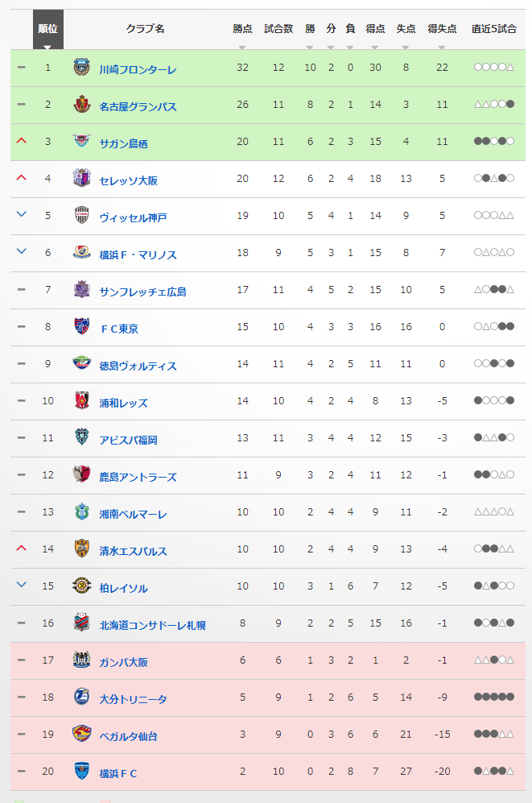Click 大分トリニータ's recent five results markers
The width and height of the screenshot is (532, 803).
coord(494,697)
